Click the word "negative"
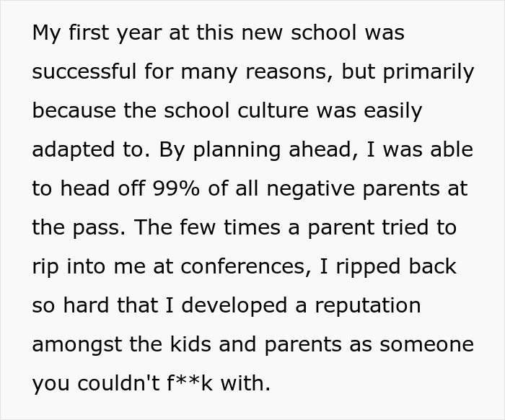505x420 pixels. tap(310, 189)
